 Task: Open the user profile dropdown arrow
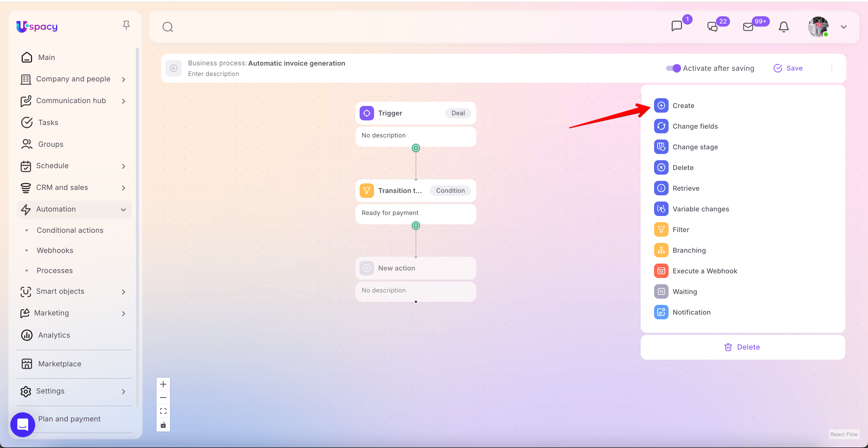[843, 27]
